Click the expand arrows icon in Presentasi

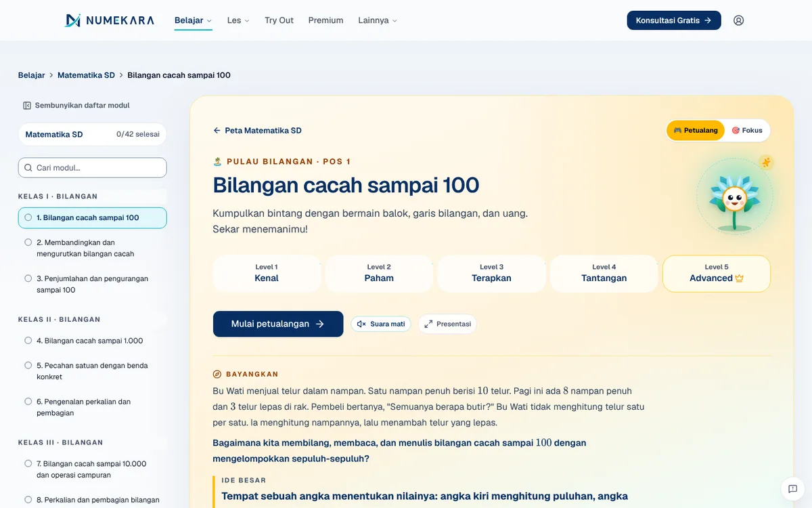(428, 324)
